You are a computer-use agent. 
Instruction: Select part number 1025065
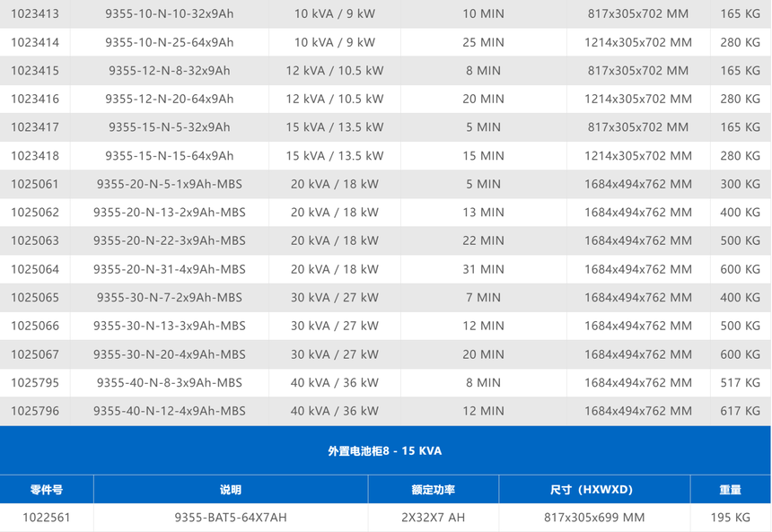click(x=35, y=297)
